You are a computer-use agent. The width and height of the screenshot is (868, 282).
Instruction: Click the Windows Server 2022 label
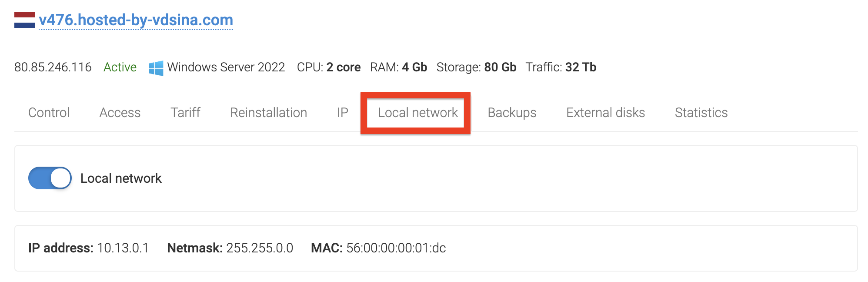(x=226, y=67)
